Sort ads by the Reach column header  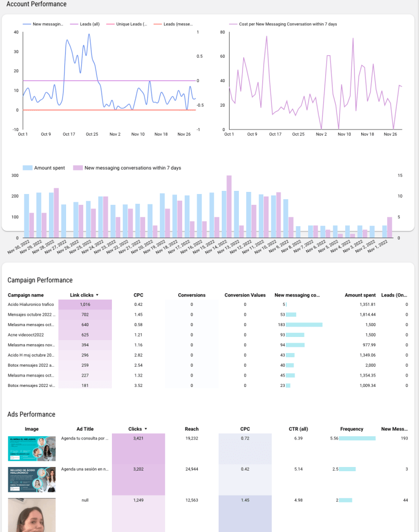tap(192, 429)
